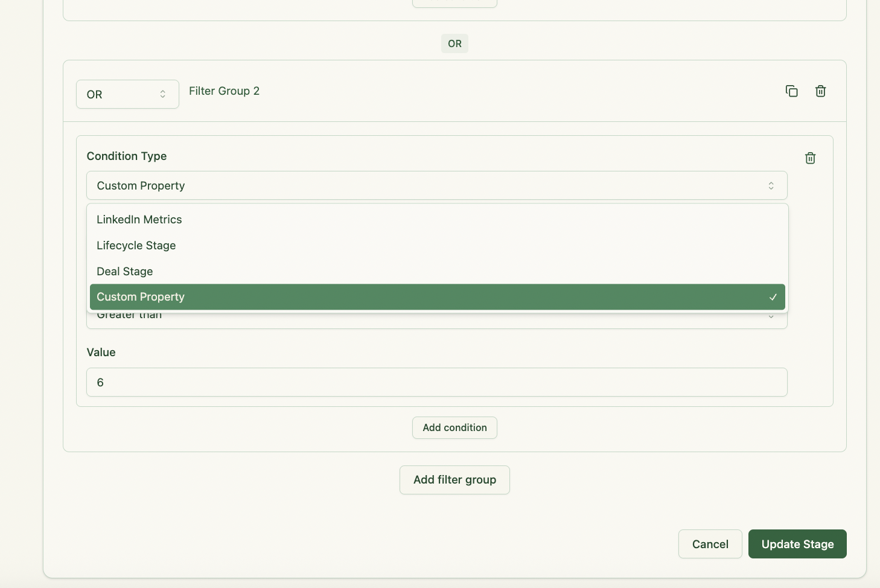Cancel the stage editing

point(710,544)
